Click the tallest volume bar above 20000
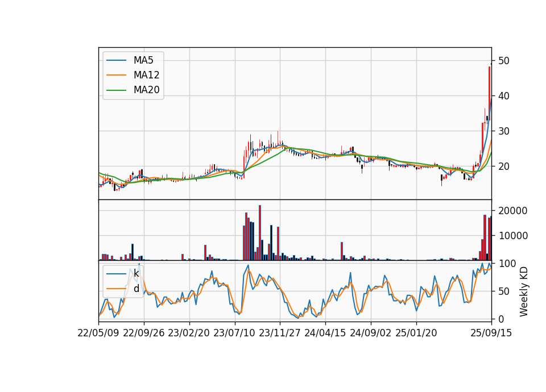 [x=260, y=233]
